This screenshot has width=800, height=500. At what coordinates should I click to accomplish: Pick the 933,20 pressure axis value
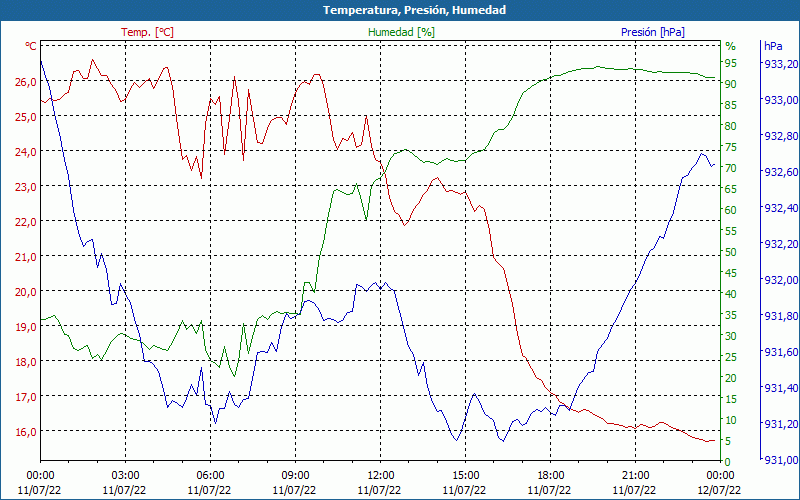pos(781,64)
